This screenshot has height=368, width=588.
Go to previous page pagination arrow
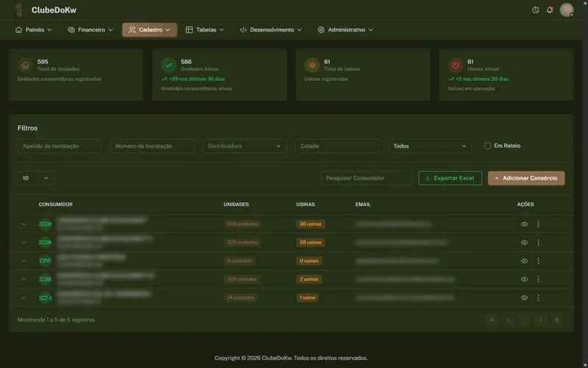pyautogui.click(x=508, y=320)
